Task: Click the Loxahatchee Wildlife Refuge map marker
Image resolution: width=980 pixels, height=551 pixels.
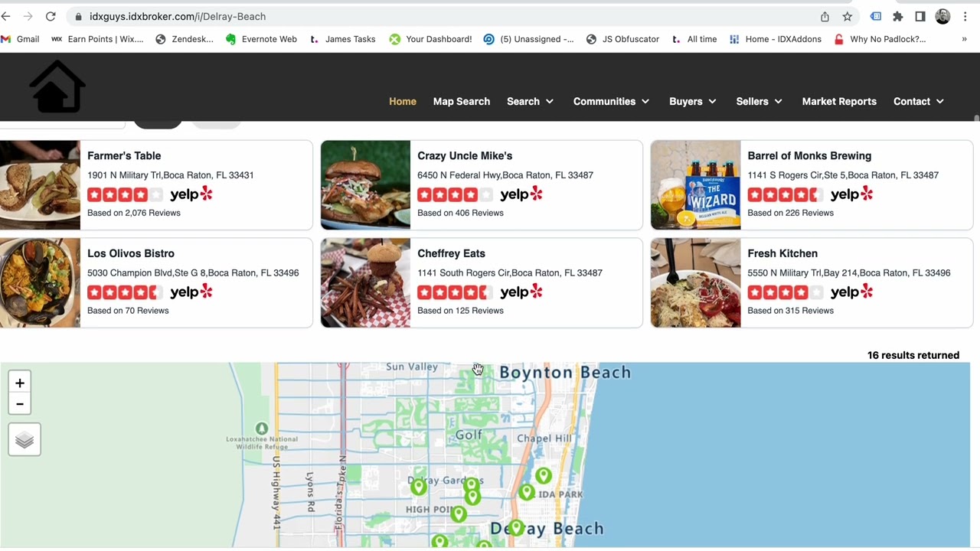Action: (262, 429)
